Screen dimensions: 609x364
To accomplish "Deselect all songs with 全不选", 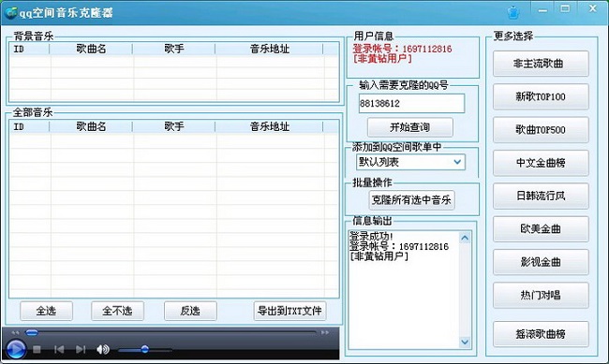I will (x=117, y=311).
